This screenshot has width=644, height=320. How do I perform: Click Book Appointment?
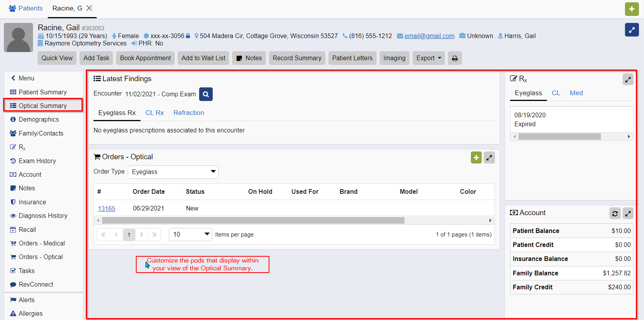pyautogui.click(x=145, y=58)
